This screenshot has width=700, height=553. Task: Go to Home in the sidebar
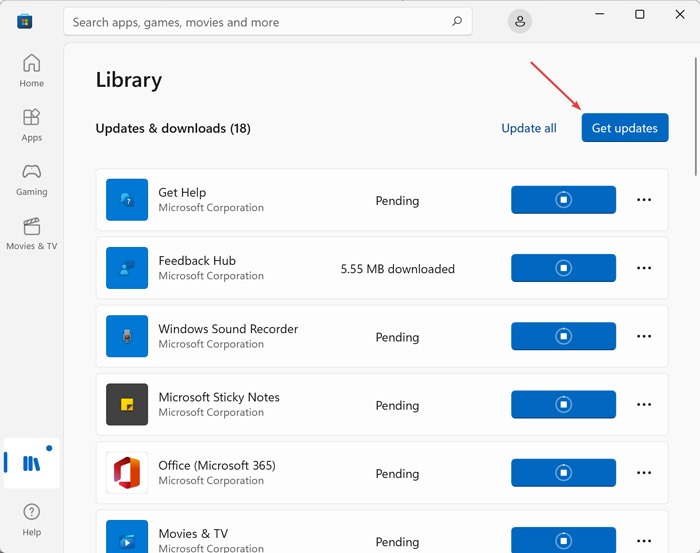click(31, 71)
